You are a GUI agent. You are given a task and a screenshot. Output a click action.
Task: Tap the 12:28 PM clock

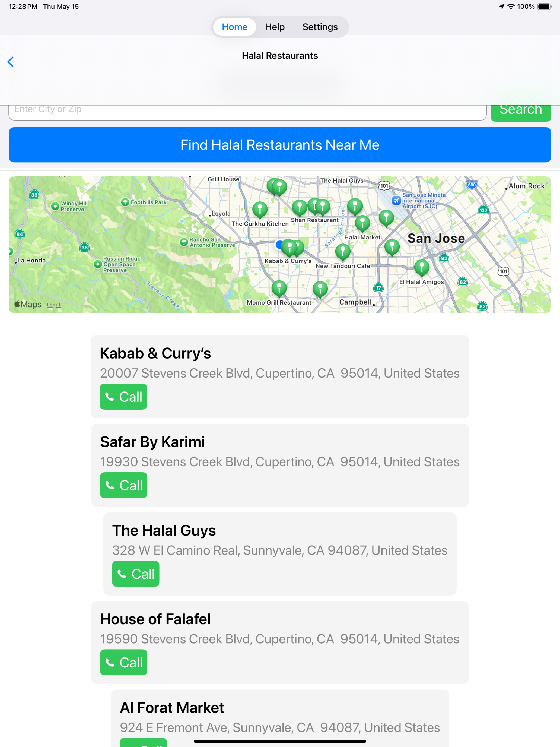23,7
